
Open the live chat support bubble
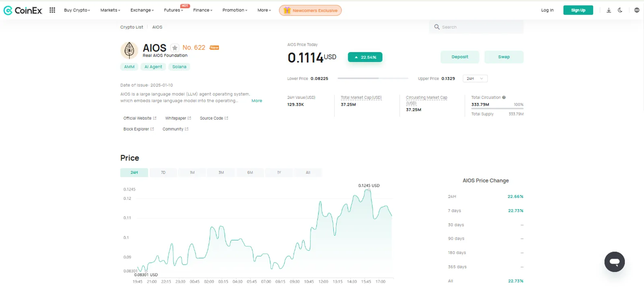click(614, 262)
